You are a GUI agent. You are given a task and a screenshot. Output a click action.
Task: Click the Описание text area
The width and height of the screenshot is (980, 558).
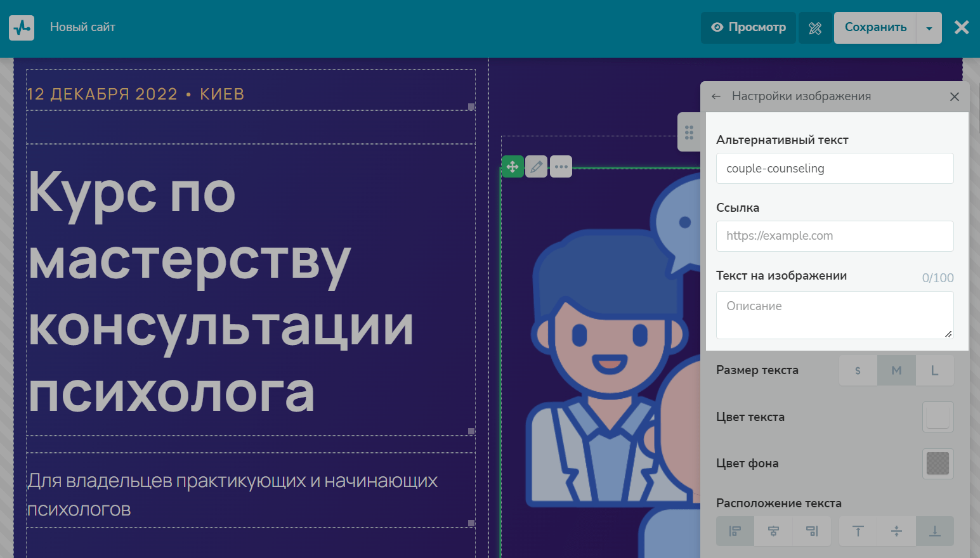(x=835, y=315)
